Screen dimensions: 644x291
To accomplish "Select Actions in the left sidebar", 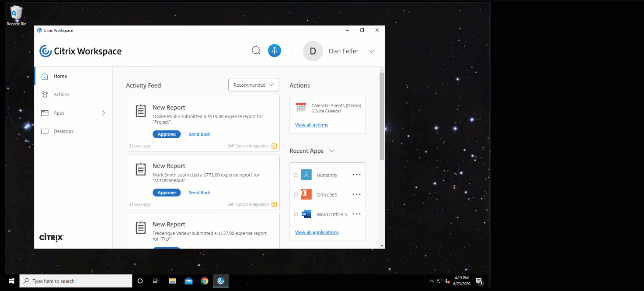I will click(x=61, y=95).
